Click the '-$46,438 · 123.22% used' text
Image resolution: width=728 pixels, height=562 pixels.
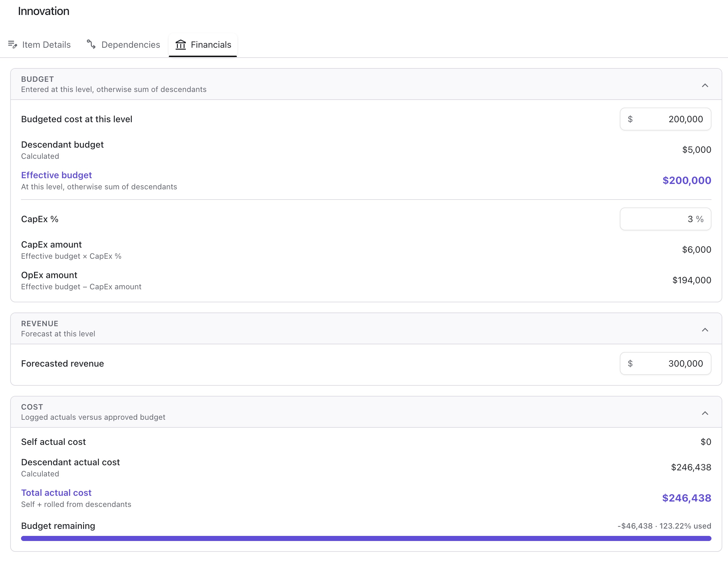(x=664, y=526)
